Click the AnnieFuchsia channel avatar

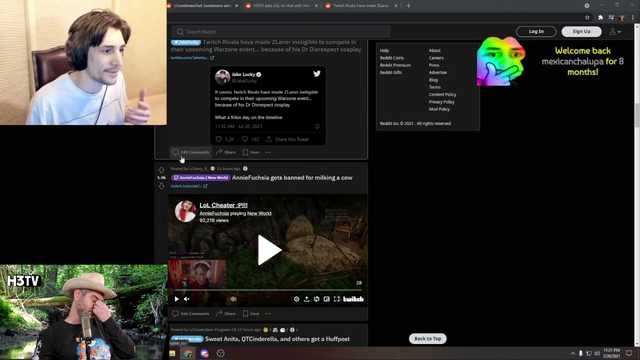185,211
